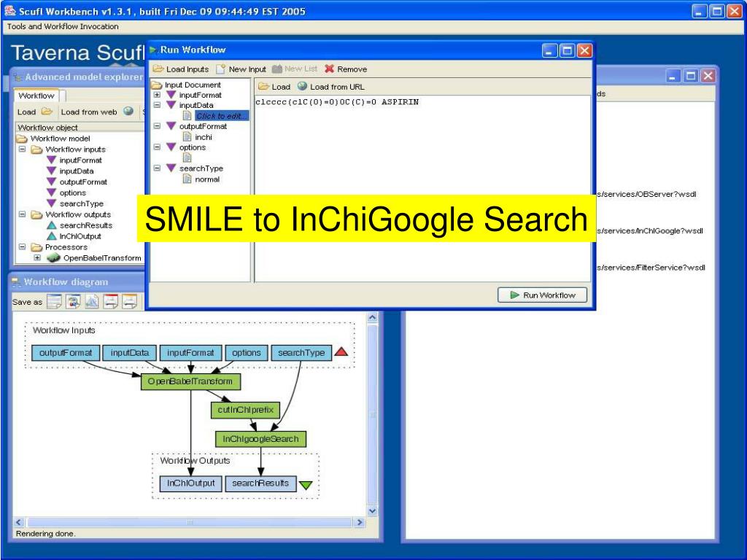Click the teal searchResults output triangle icon
This screenshot has height=560, width=747.
coord(52,225)
